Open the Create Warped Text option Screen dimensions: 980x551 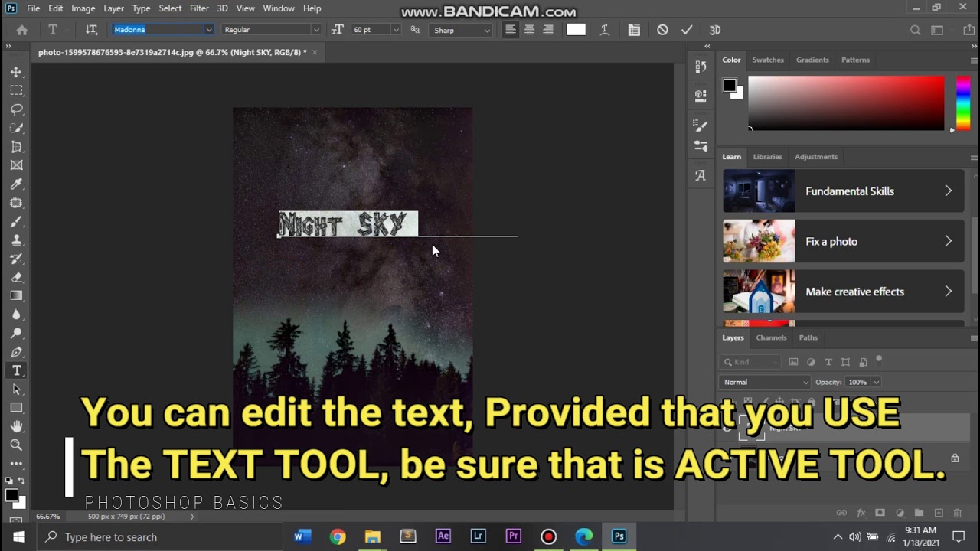(604, 30)
